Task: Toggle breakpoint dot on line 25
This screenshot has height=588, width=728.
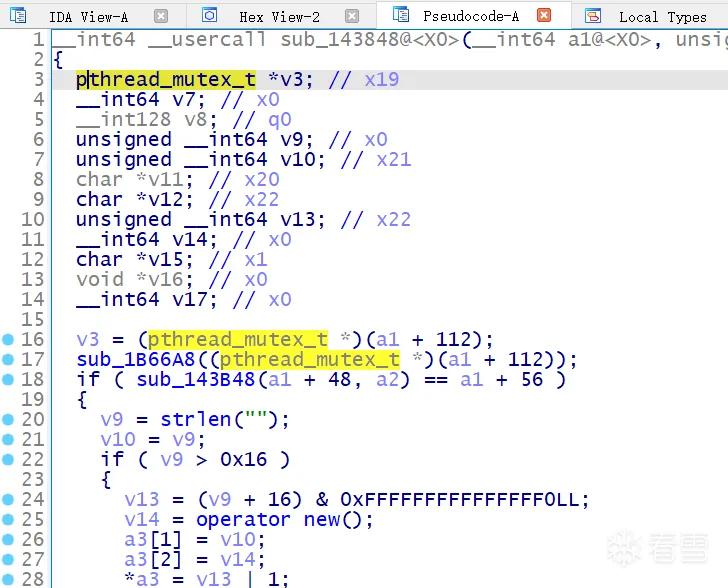Action: [x=8, y=519]
